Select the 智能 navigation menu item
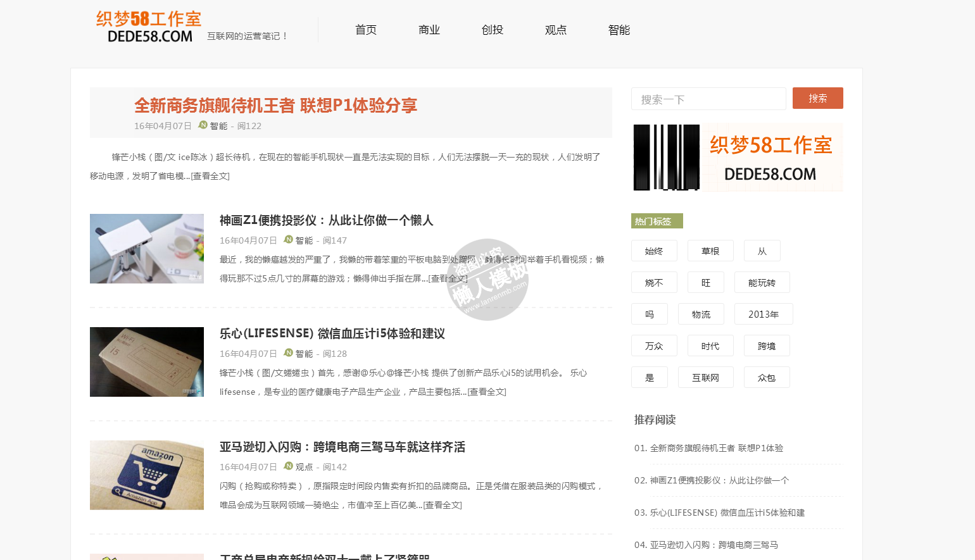975x560 pixels. tap(619, 30)
